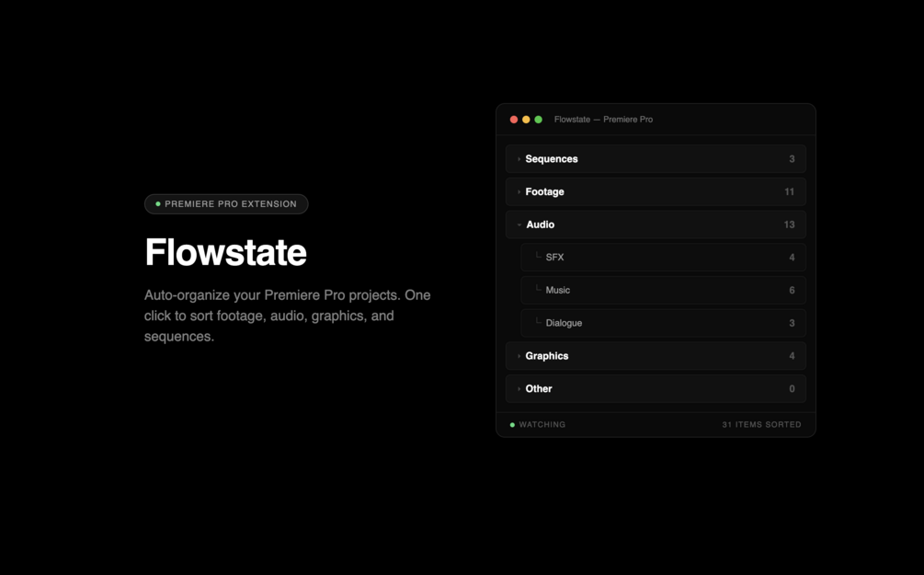Open the Music subfolder row

click(663, 290)
